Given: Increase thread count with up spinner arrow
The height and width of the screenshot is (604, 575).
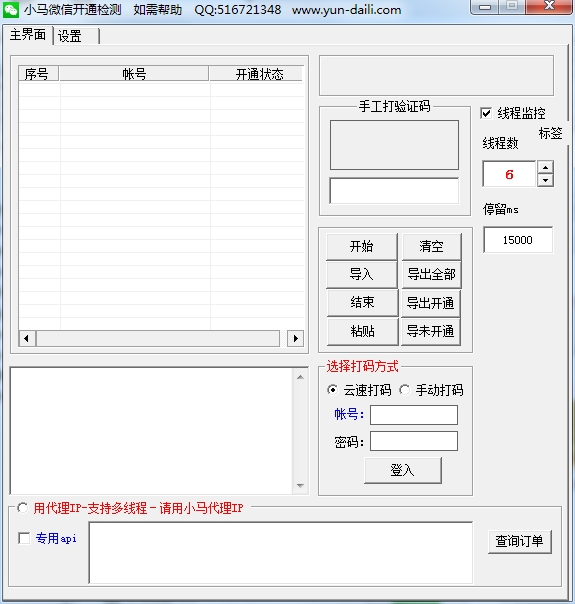Looking at the screenshot, I should coord(545,168).
